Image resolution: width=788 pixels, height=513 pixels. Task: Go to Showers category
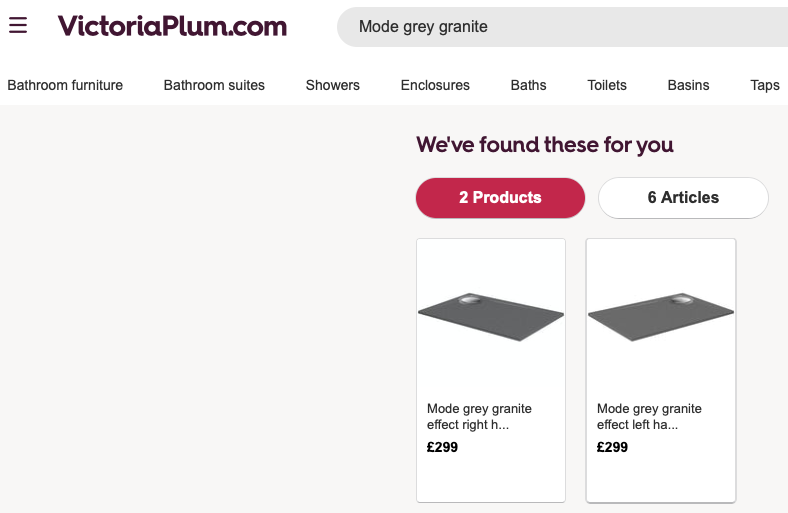333,85
